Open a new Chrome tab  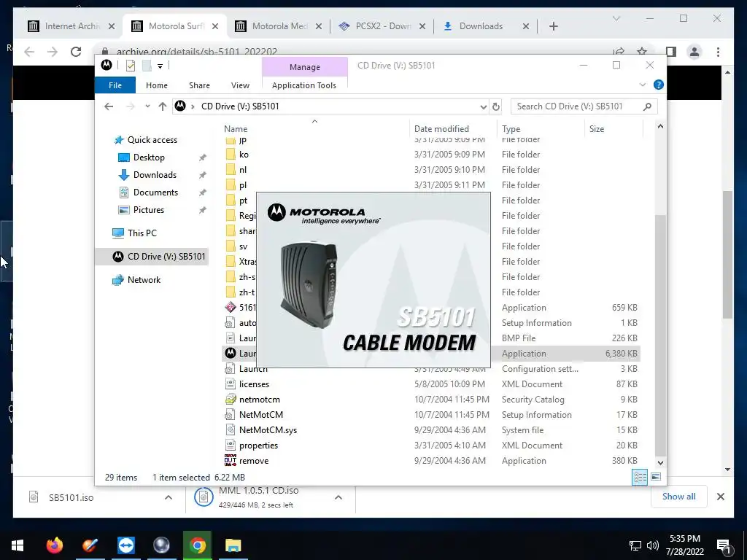point(553,26)
